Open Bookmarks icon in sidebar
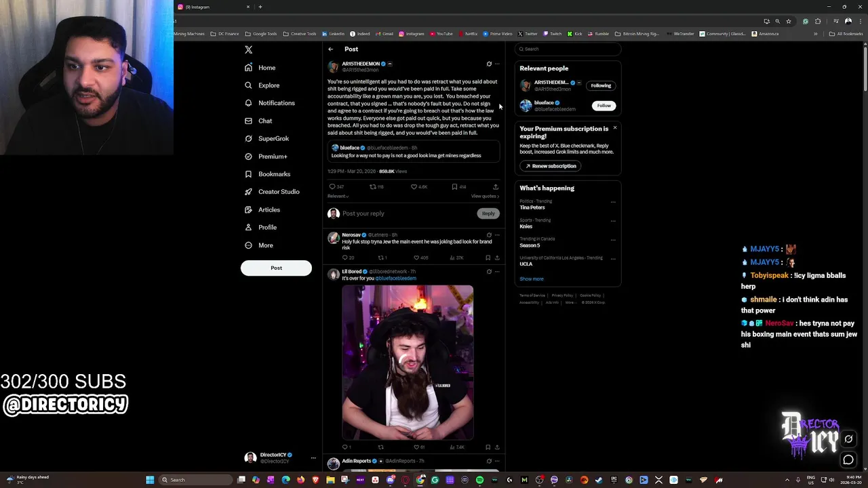The image size is (868, 488). (248, 174)
